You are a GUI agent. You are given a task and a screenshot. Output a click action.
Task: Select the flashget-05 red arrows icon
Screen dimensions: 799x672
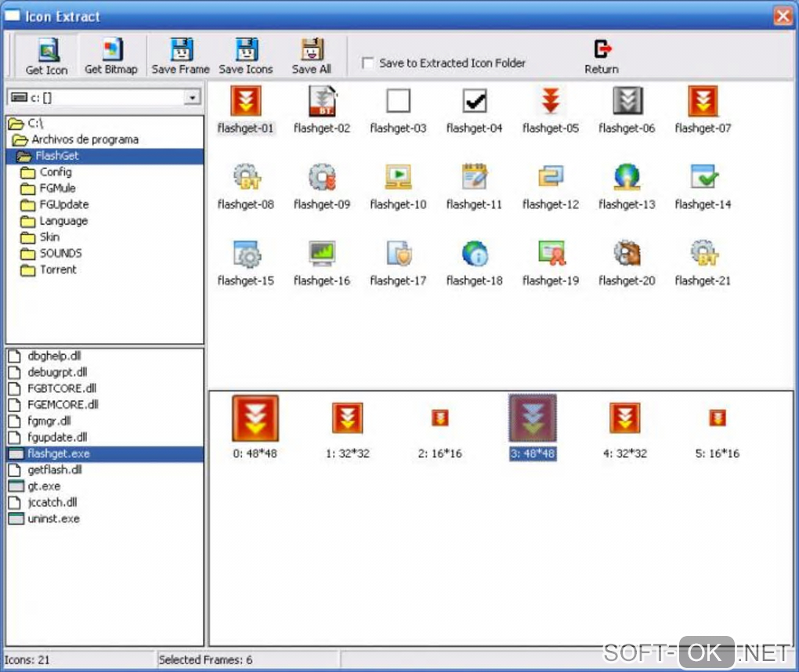(551, 110)
